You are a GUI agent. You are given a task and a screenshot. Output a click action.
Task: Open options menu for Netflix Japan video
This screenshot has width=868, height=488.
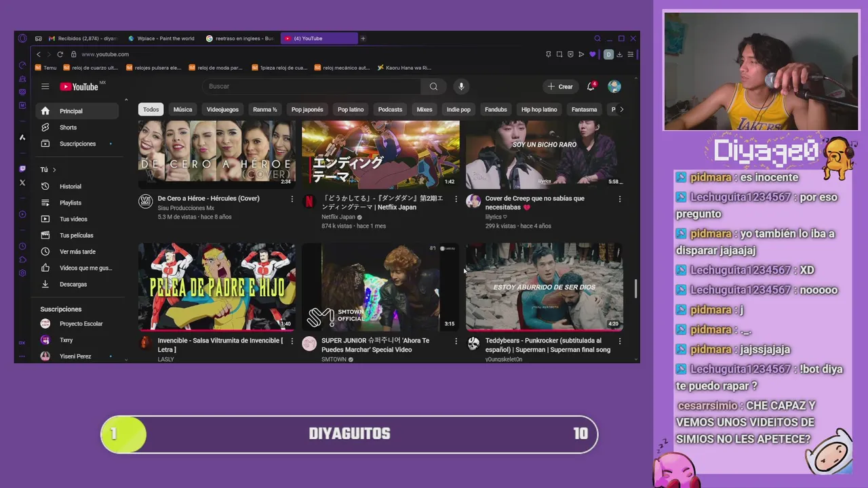click(x=456, y=199)
